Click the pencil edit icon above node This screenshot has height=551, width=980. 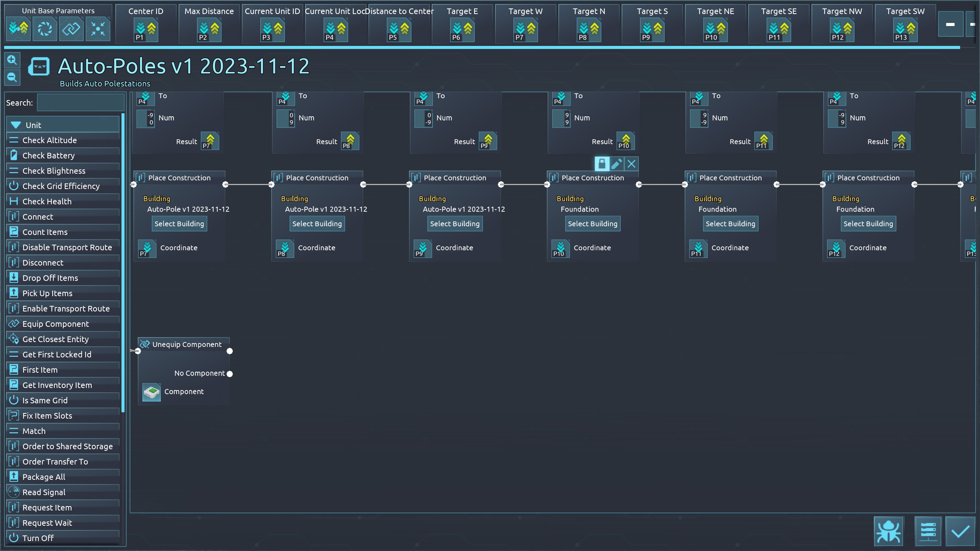tap(616, 164)
